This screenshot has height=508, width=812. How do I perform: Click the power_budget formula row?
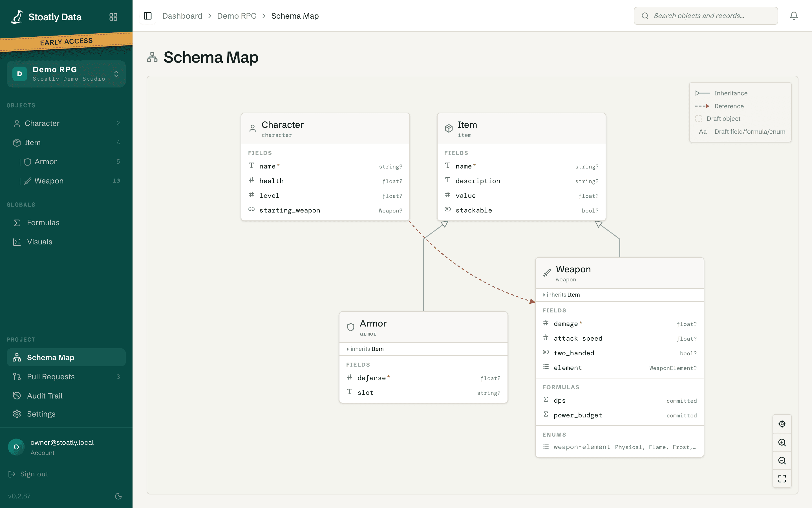click(x=619, y=415)
